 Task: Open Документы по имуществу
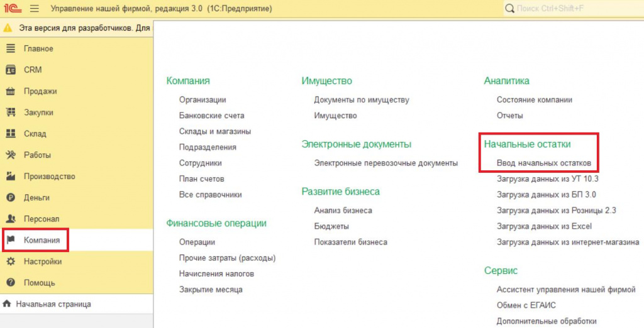pyautogui.click(x=362, y=100)
